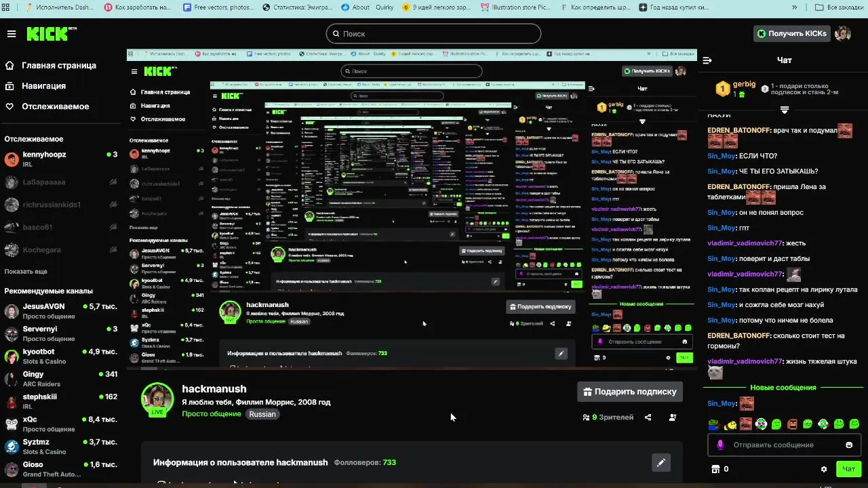Click vladimir_vadimovich77 username on жесть message
The width and height of the screenshot is (868, 488).
tap(745, 243)
